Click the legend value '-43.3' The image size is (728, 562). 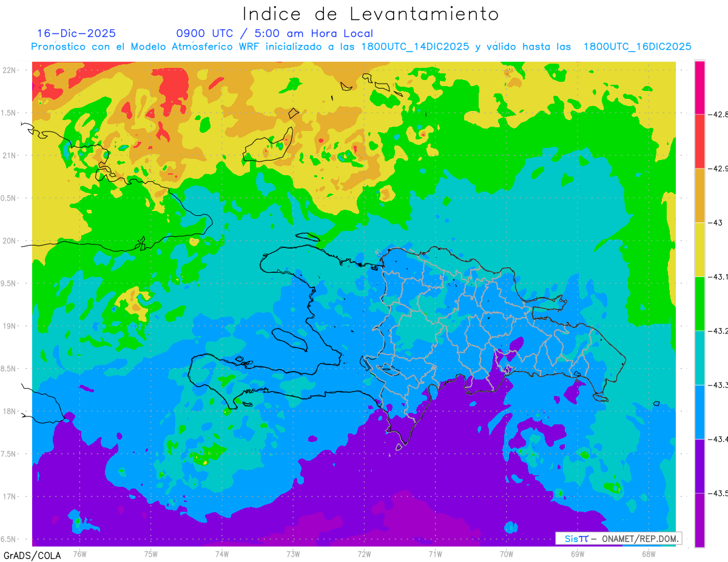pyautogui.click(x=717, y=385)
